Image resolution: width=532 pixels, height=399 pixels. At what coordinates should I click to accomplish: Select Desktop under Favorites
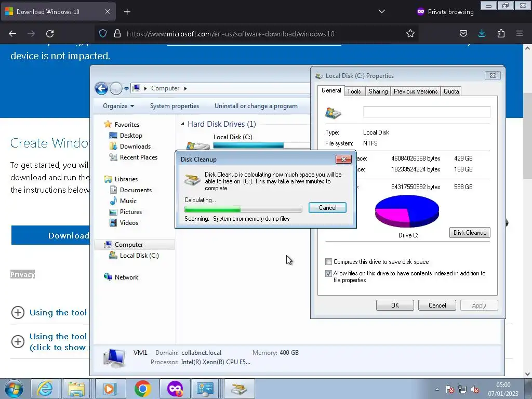131,136
